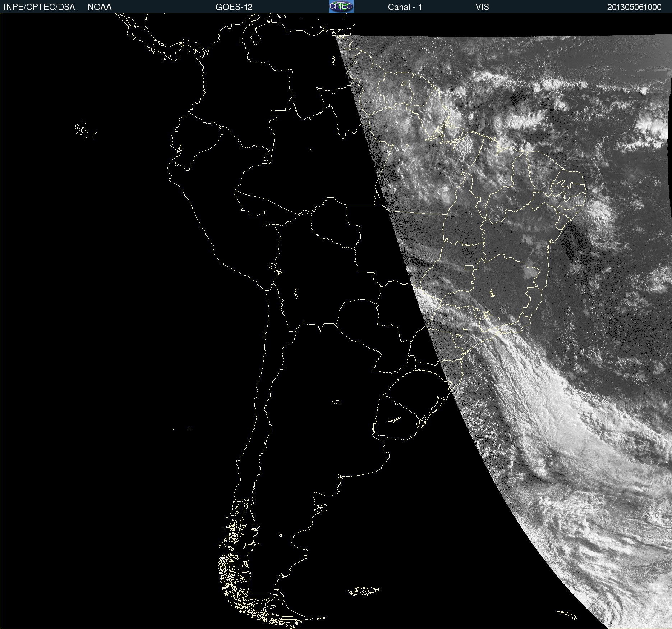Click the Canal - 1 label
The height and width of the screenshot is (629, 672).
coord(405,7)
